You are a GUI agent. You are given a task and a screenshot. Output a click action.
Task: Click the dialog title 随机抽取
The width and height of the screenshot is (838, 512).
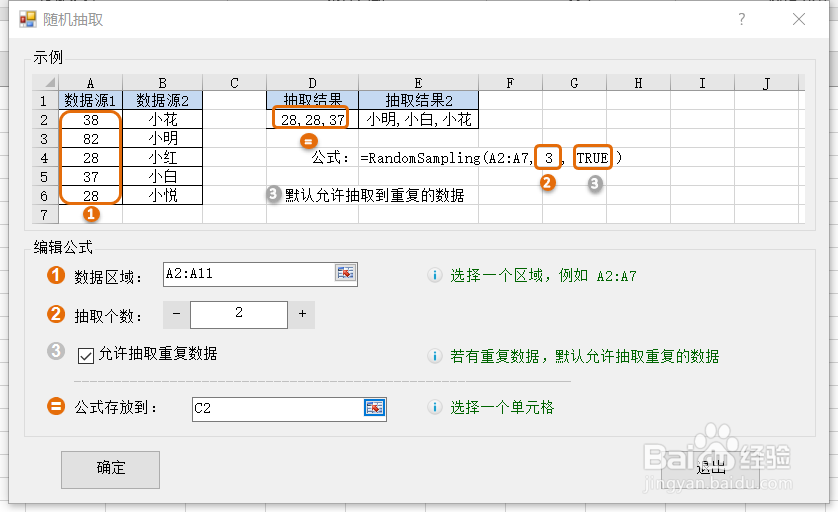(x=73, y=20)
